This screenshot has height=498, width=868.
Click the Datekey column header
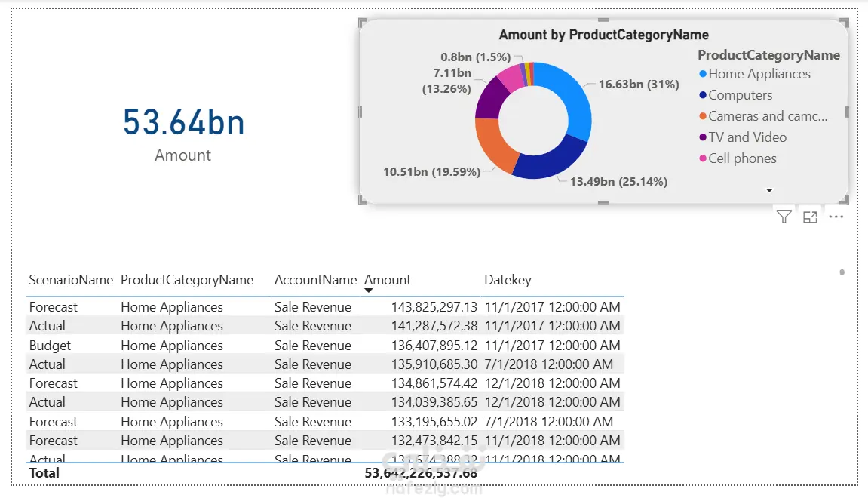pyautogui.click(x=508, y=280)
